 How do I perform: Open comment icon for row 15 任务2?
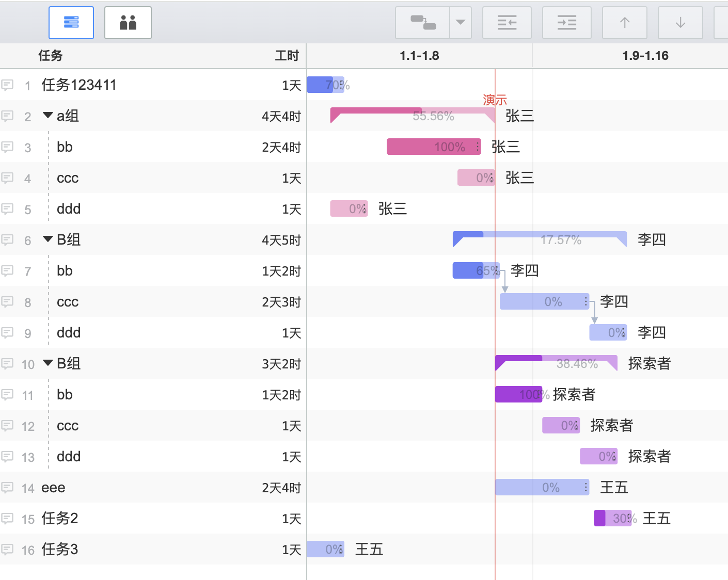pos(7,518)
